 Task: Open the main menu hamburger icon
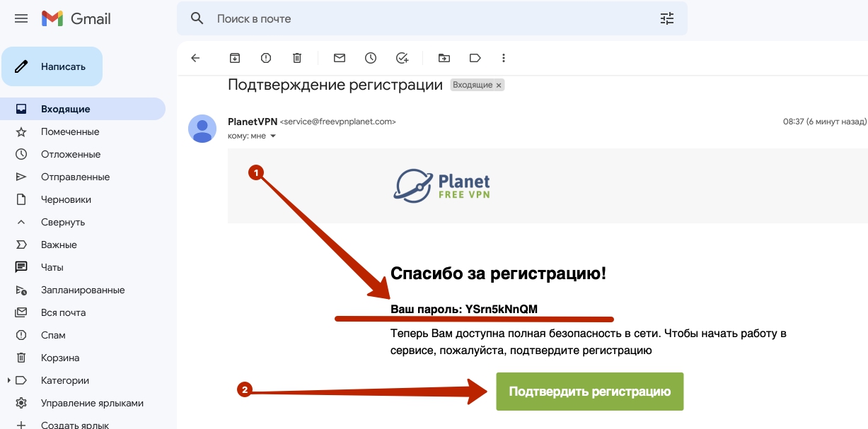click(x=21, y=18)
